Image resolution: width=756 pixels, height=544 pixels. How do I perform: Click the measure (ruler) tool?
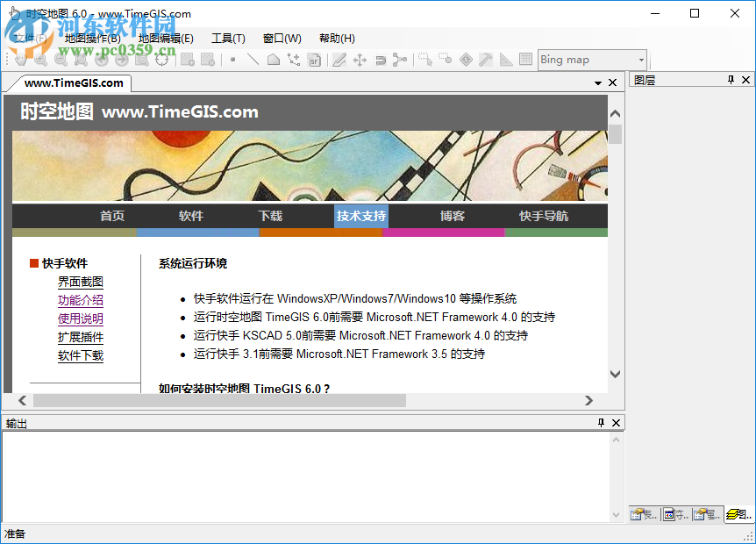(504, 60)
